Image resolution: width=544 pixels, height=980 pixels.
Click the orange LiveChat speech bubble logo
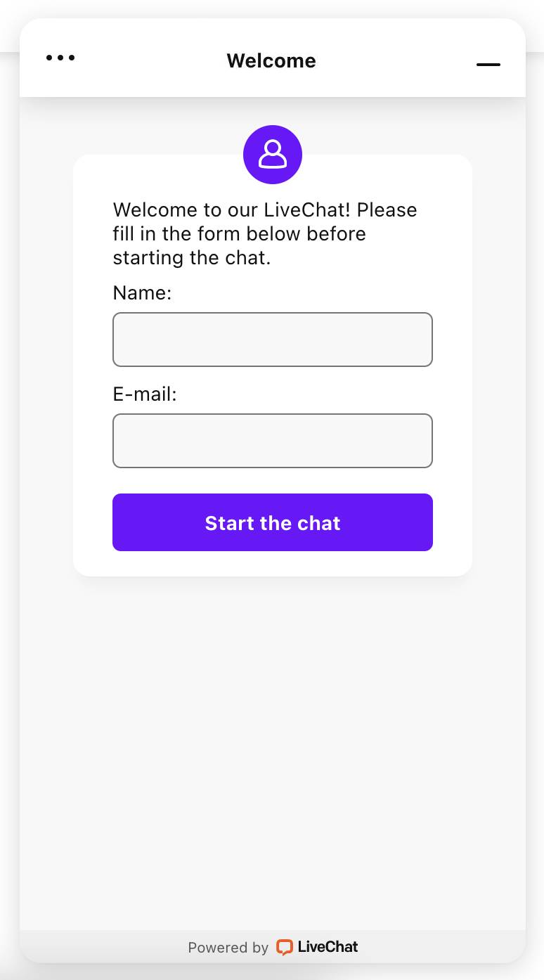(x=284, y=947)
